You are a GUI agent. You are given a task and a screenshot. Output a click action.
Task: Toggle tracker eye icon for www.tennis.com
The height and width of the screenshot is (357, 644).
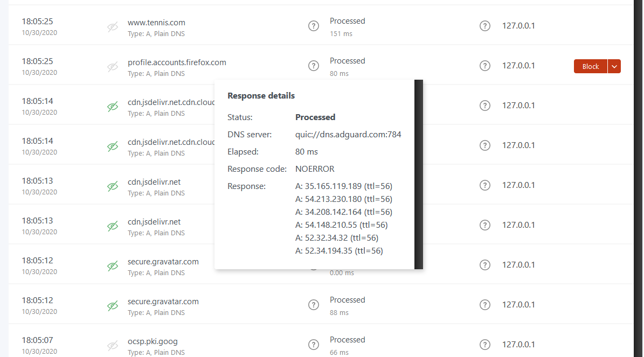113,27
